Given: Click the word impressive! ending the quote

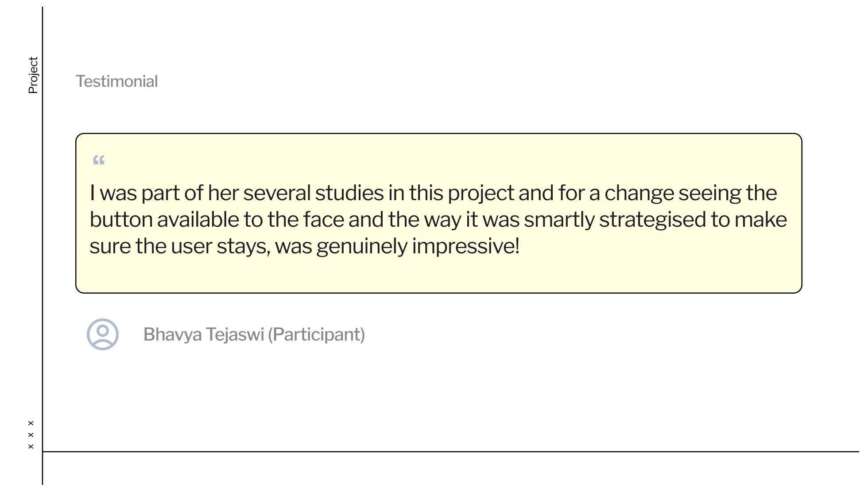Looking at the screenshot, I should [x=466, y=246].
